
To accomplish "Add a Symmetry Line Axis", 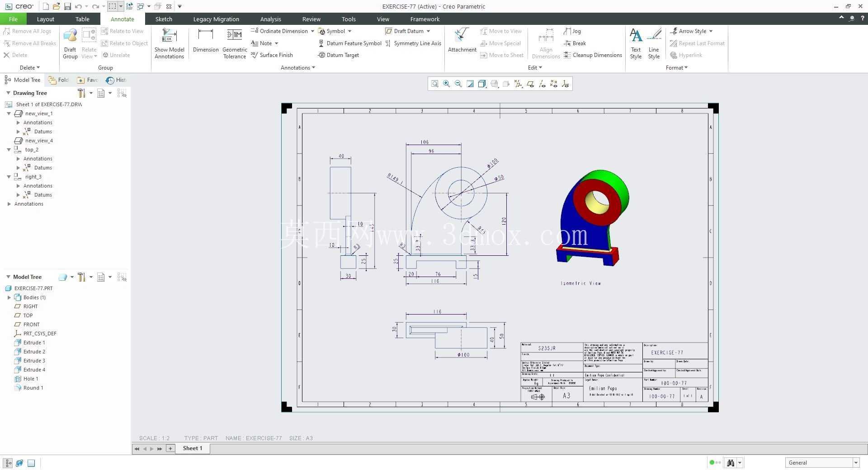I will 413,43.
